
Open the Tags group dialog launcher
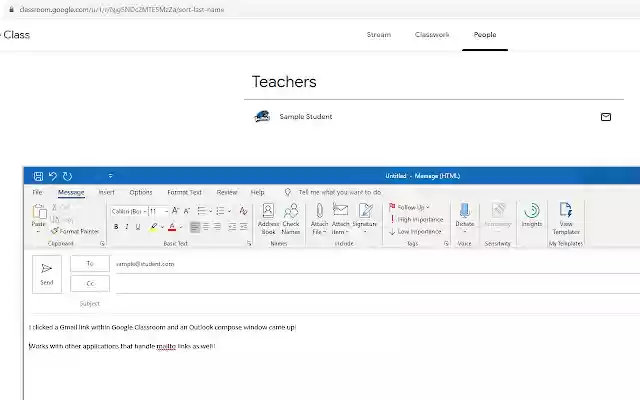coord(446,244)
